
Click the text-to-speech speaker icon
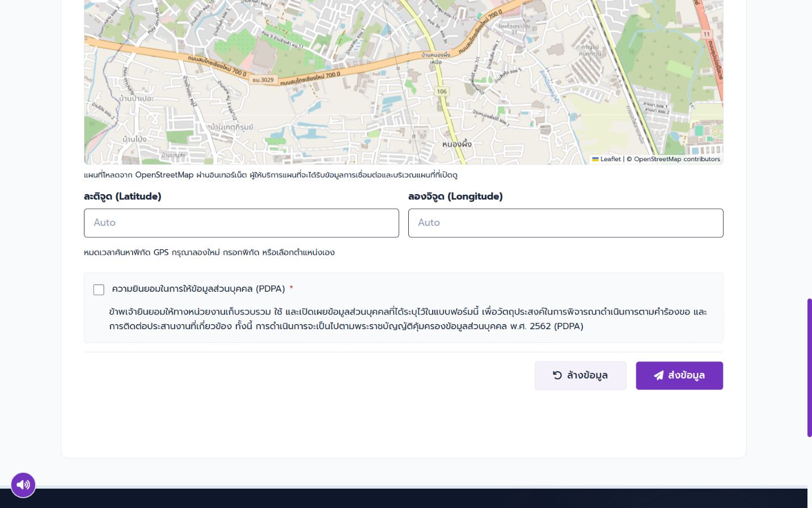click(x=23, y=485)
